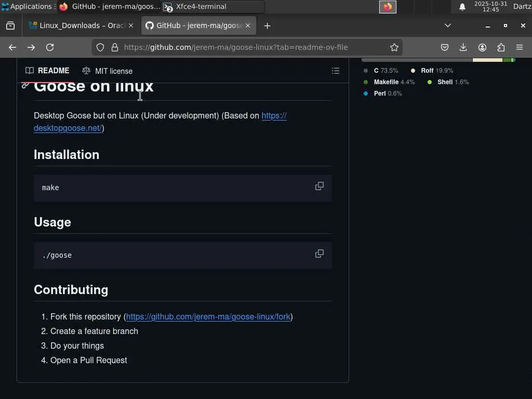Click 'Open a Pull Request' list item

pos(88,361)
